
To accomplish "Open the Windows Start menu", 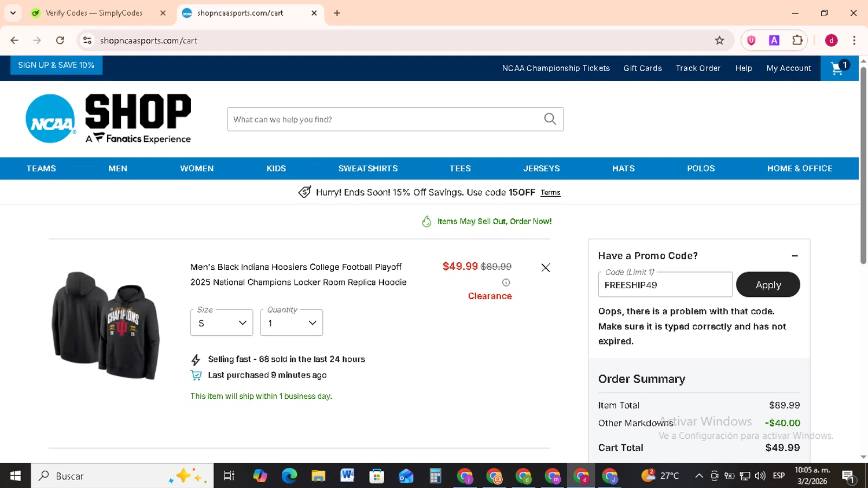I will [15, 476].
